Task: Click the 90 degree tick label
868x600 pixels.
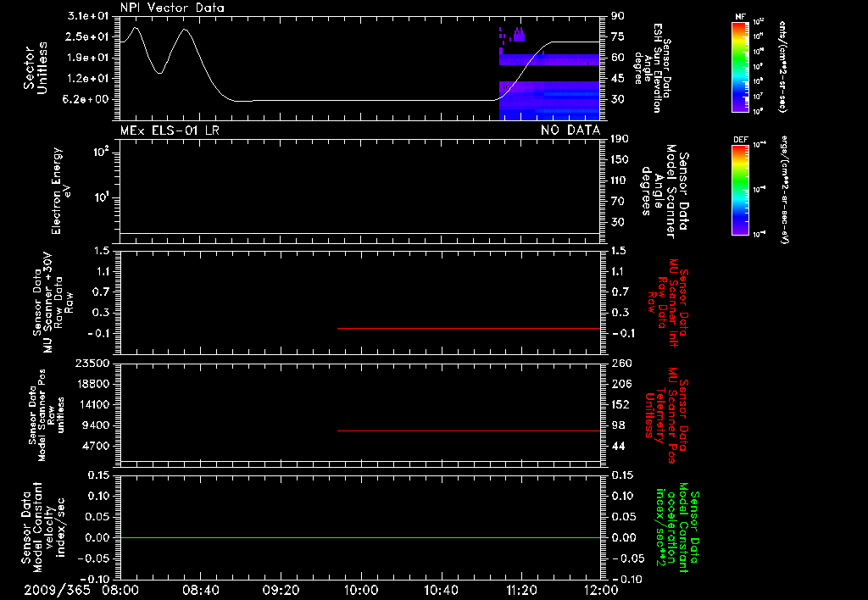Action: tap(618, 16)
